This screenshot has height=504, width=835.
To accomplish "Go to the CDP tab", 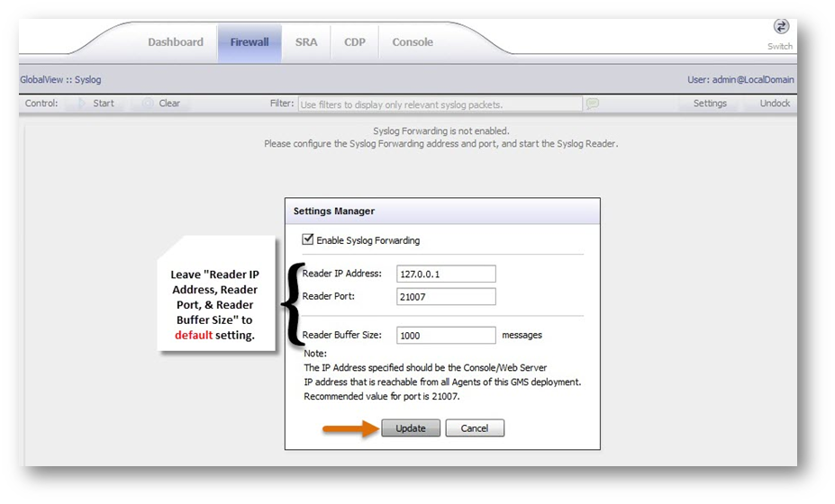I will point(355,42).
